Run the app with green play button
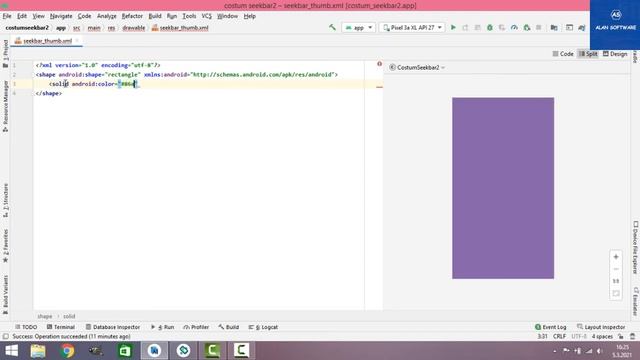 (453, 27)
